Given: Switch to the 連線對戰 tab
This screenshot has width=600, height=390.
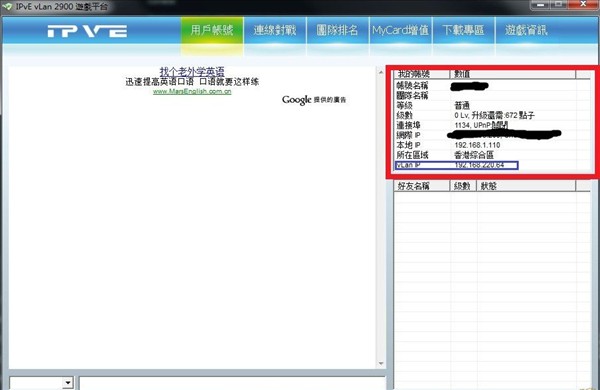Looking at the screenshot, I should (x=275, y=30).
